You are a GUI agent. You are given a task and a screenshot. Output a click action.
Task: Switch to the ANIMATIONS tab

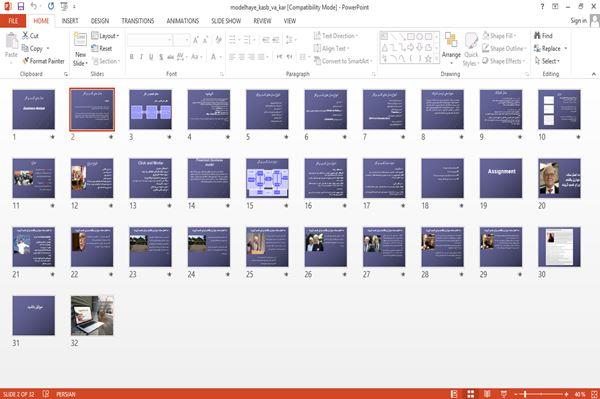[x=183, y=21]
